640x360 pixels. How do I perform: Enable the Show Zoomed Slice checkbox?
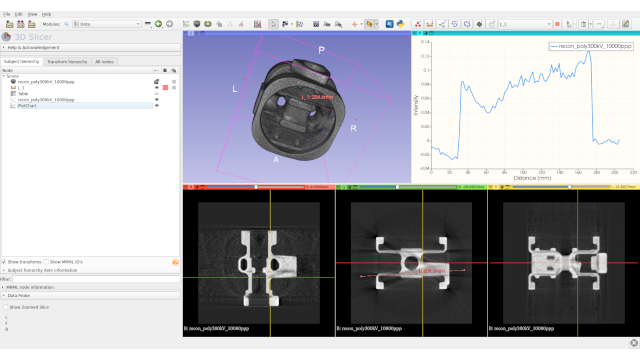click(6, 307)
